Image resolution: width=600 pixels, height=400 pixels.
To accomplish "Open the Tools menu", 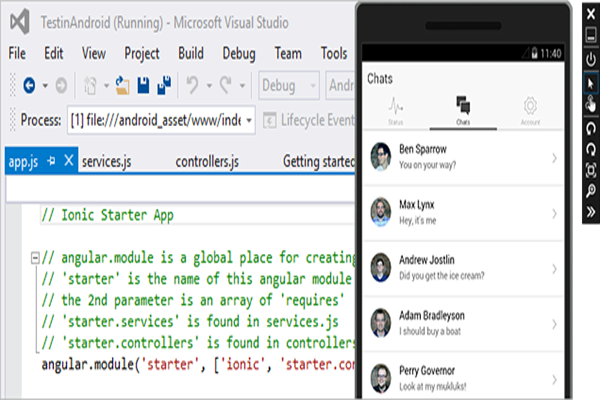I will [x=334, y=53].
